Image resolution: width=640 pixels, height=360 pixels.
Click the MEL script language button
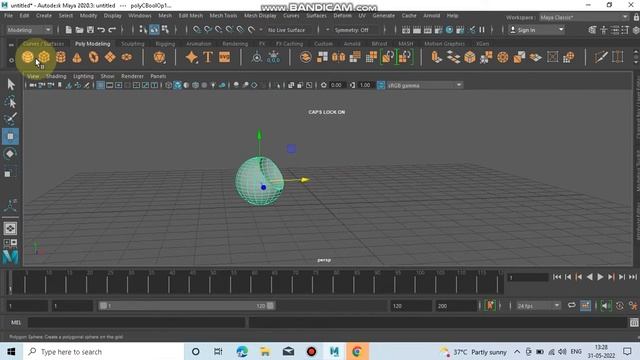click(x=16, y=322)
